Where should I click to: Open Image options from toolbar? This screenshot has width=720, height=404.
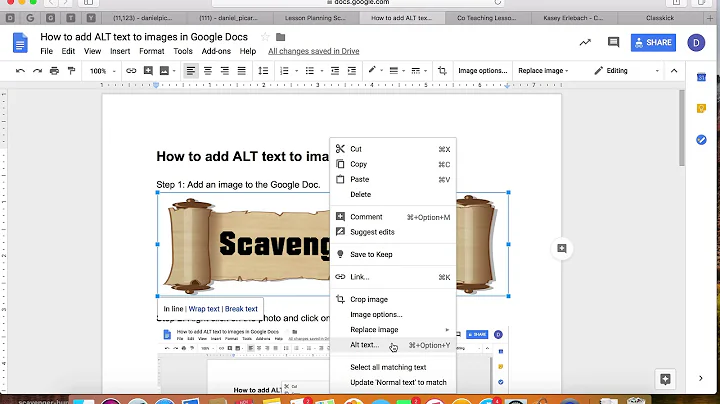(x=483, y=71)
